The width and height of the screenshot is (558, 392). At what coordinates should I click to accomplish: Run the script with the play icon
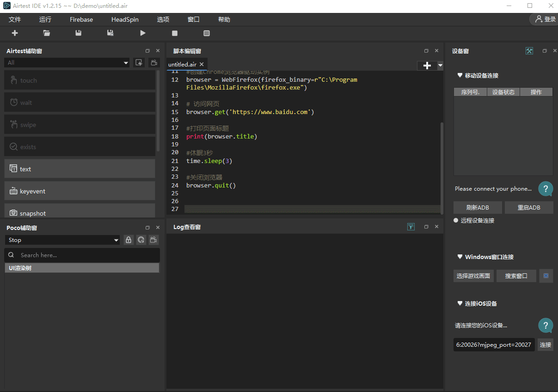[143, 33]
